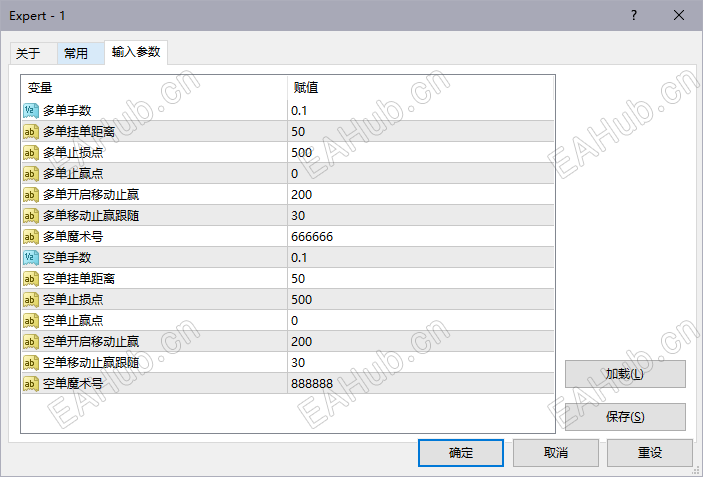Select the 空单止损点 variable name
The width and height of the screenshot is (703, 477).
click(x=73, y=299)
